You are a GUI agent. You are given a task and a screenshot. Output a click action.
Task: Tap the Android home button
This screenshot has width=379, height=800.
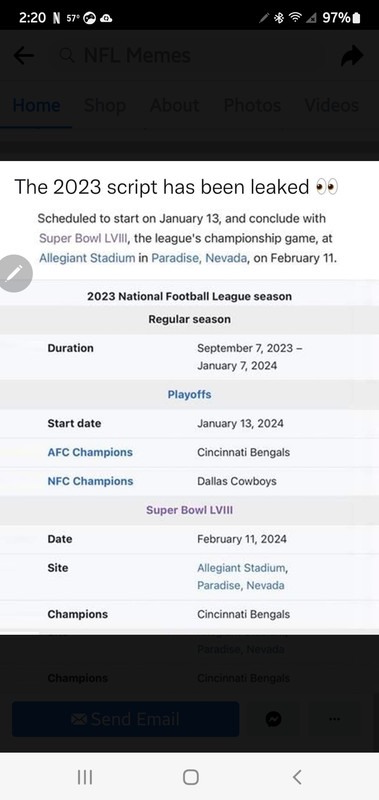pyautogui.click(x=190, y=777)
